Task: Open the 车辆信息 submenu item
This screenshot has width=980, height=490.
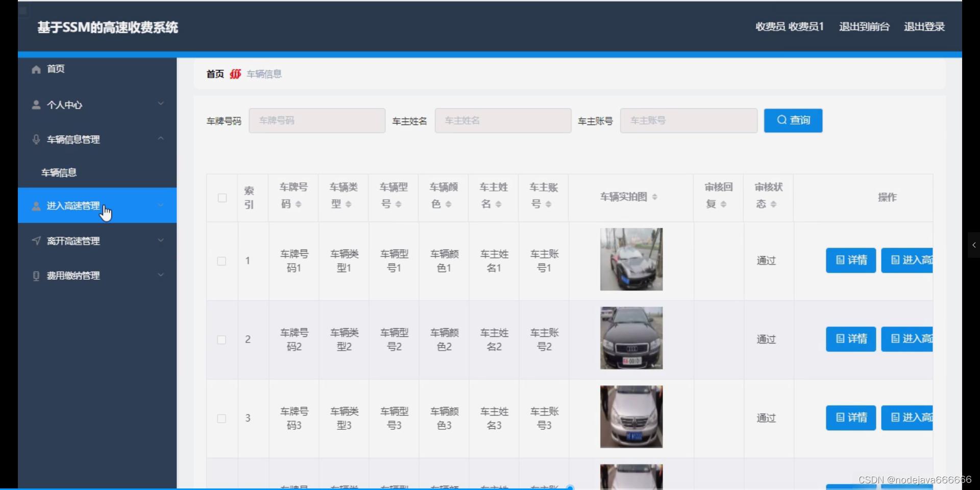Action: tap(97, 173)
